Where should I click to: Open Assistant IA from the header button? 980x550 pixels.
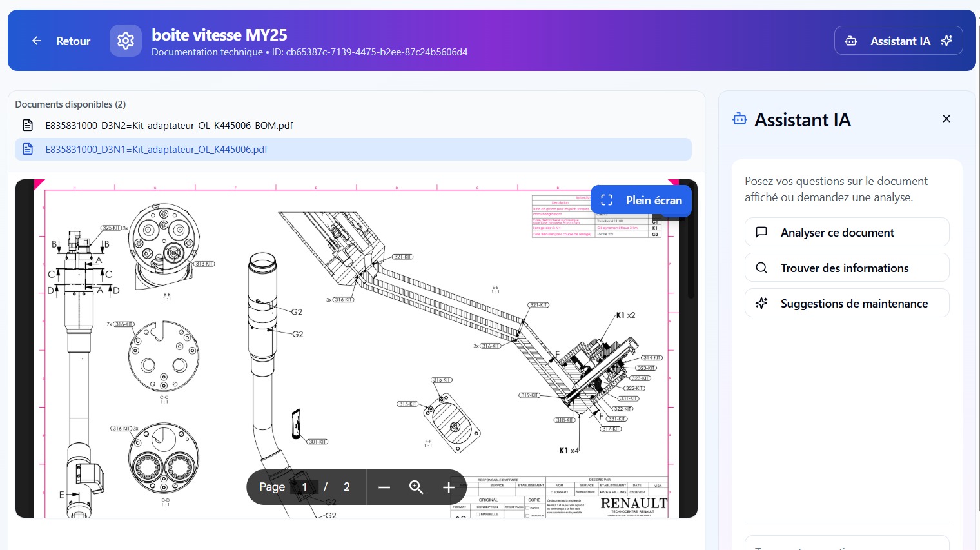tap(899, 41)
